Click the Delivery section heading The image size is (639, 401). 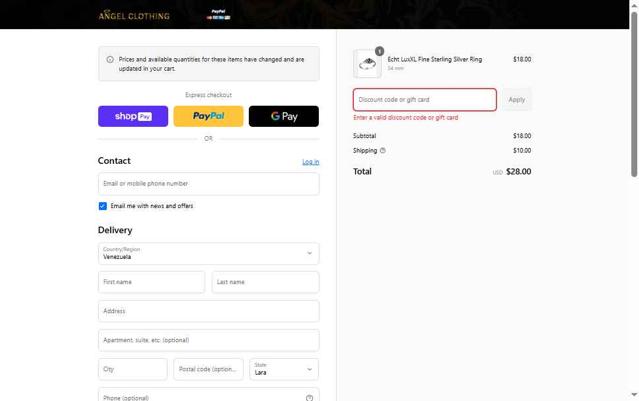[115, 230]
